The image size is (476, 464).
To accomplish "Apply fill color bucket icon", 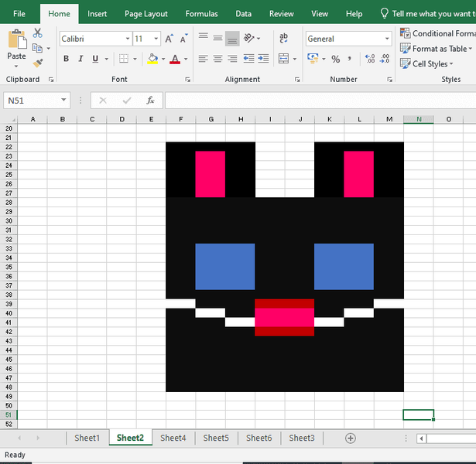I will click(152, 59).
